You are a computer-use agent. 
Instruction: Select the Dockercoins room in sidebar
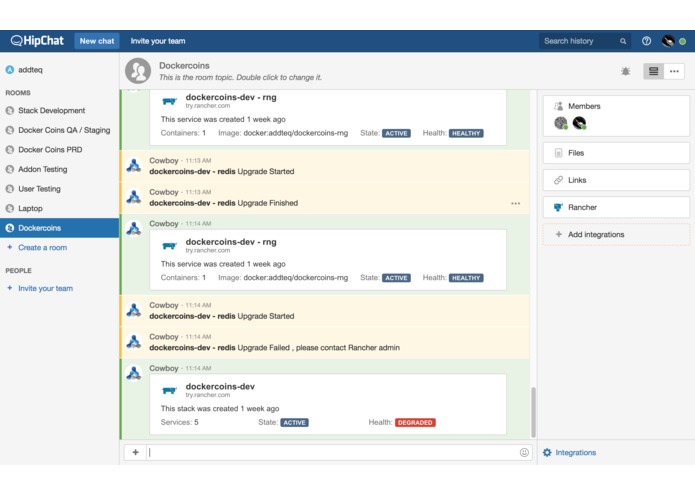tap(59, 228)
